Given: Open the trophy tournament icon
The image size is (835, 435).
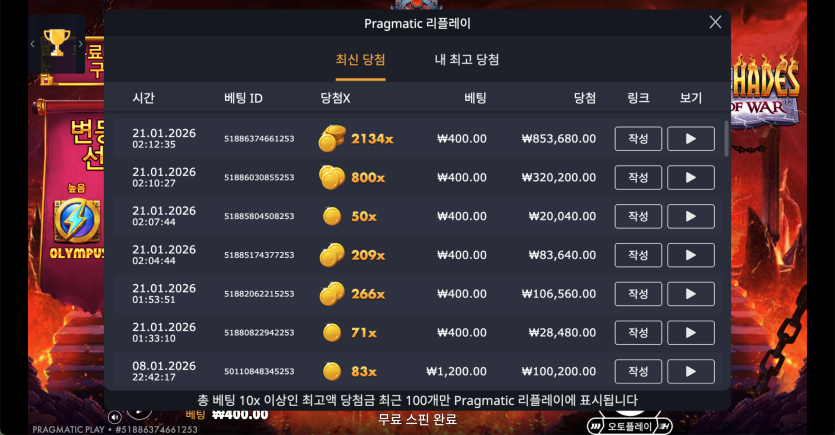Looking at the screenshot, I should [56, 43].
